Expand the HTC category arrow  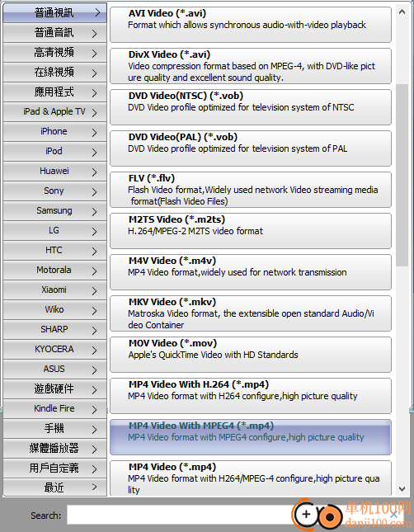tap(94, 251)
